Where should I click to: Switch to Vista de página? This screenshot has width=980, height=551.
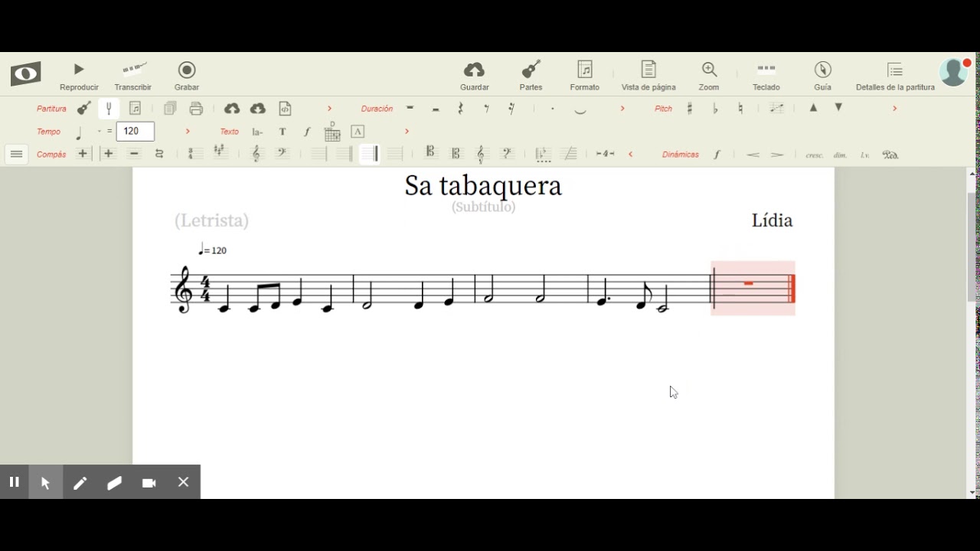(648, 77)
